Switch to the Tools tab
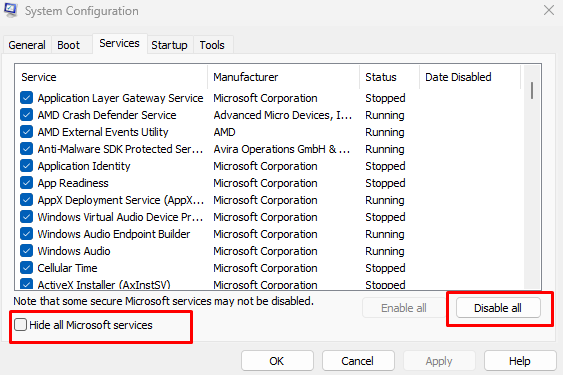Image resolution: width=563 pixels, height=375 pixels. [212, 45]
